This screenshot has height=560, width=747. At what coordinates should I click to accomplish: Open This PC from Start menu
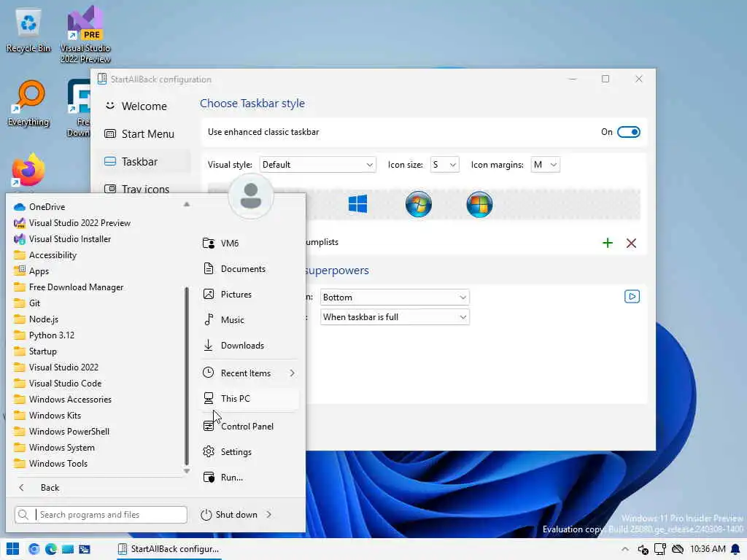250,399
